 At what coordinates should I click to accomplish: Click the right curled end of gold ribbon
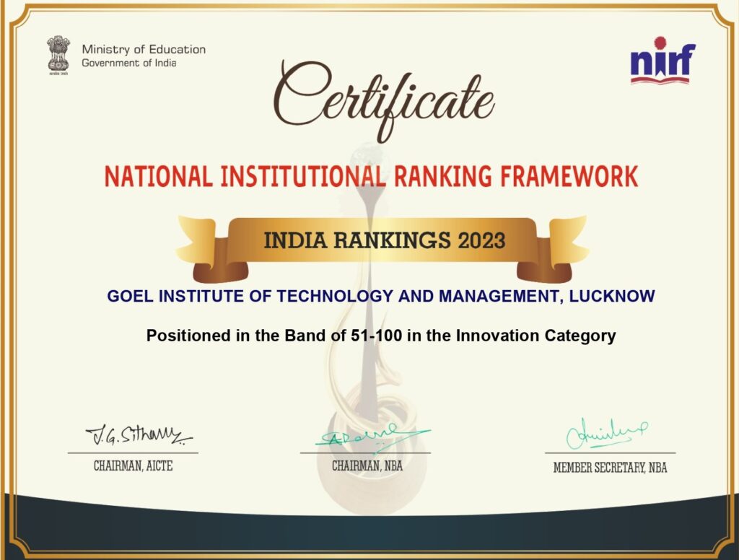point(559,249)
